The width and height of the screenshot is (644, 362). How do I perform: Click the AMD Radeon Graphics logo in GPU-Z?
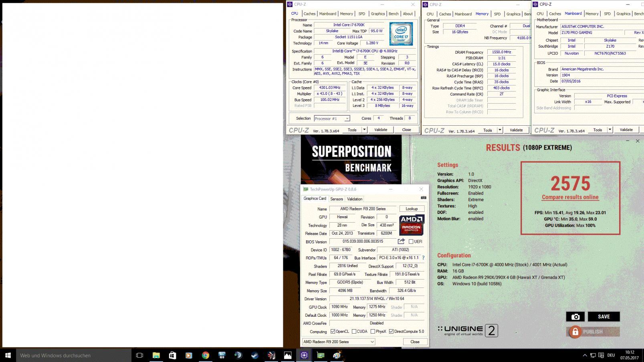tap(412, 225)
